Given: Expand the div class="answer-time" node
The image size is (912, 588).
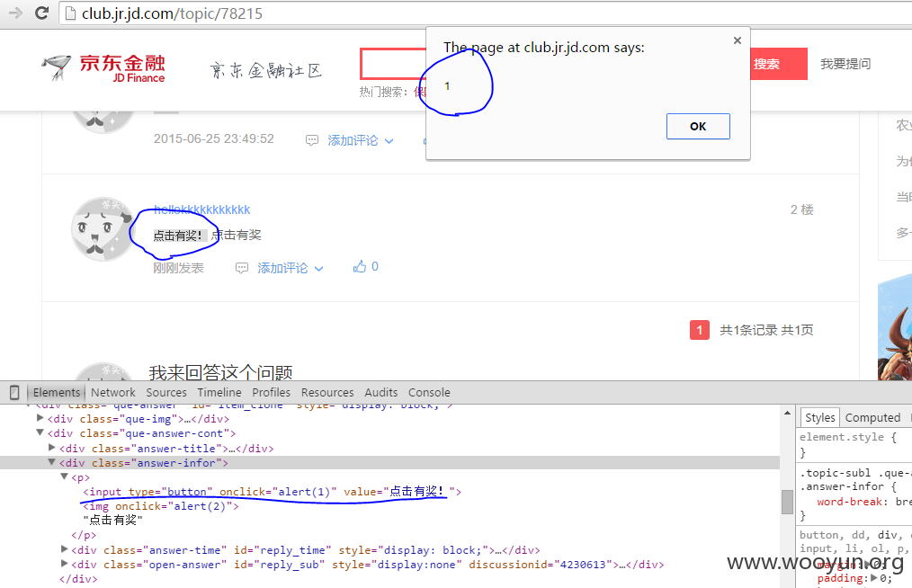Looking at the screenshot, I should [x=65, y=548].
